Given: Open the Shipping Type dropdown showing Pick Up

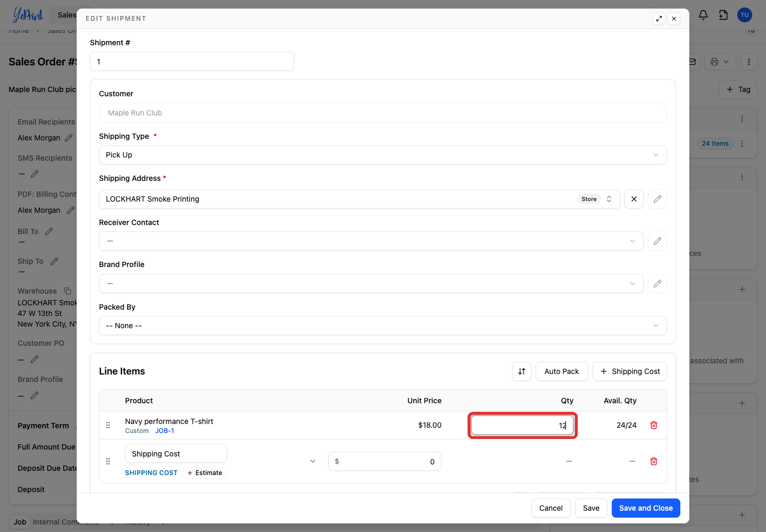Looking at the screenshot, I should (383, 155).
